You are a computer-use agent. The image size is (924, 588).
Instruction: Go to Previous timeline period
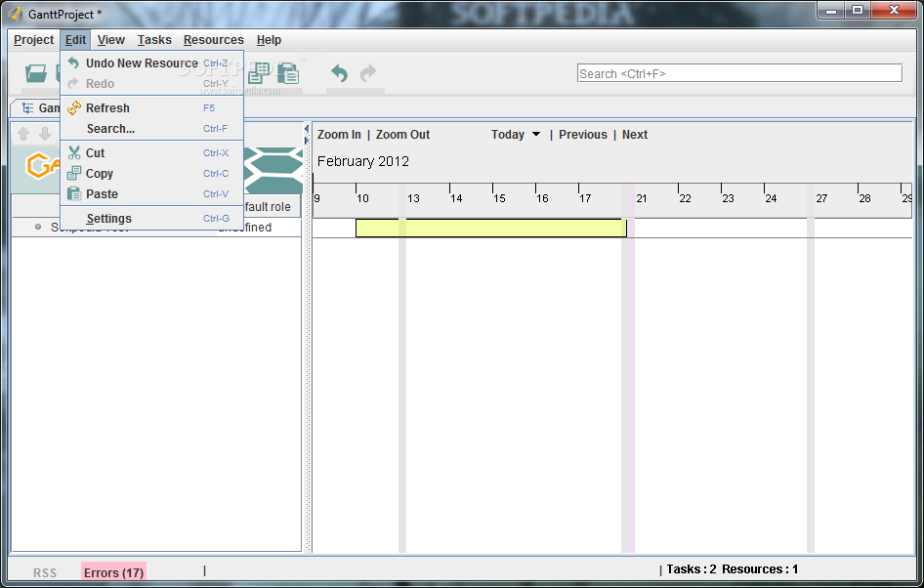(x=583, y=135)
